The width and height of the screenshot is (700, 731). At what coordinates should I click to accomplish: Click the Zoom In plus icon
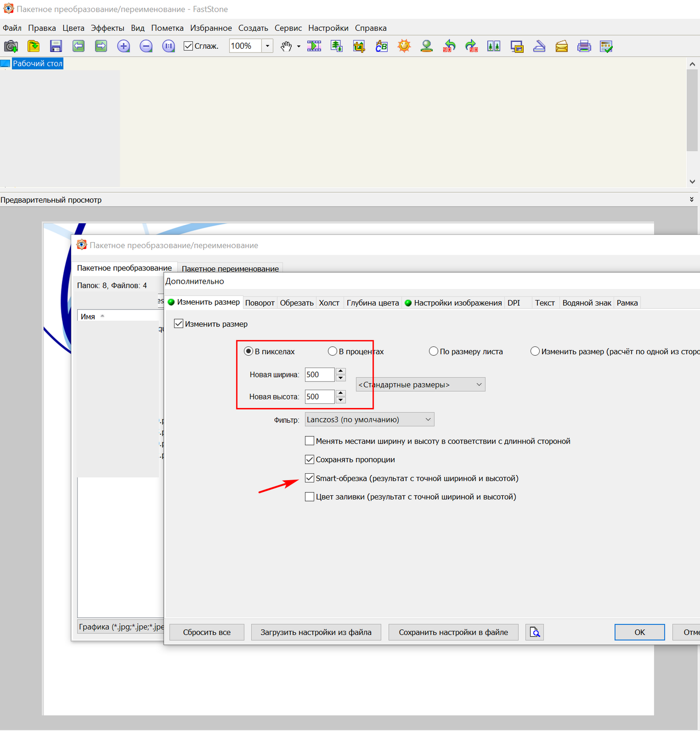coord(124,46)
